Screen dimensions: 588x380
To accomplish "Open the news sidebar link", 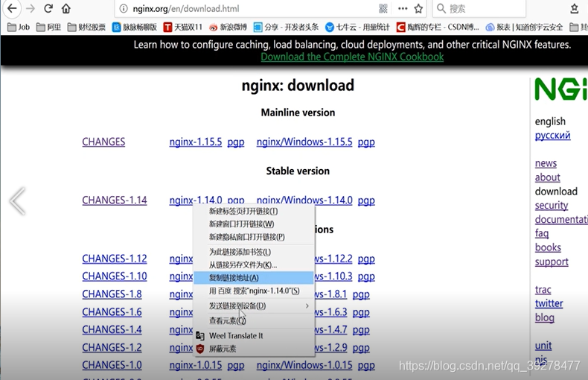I will [x=546, y=163].
